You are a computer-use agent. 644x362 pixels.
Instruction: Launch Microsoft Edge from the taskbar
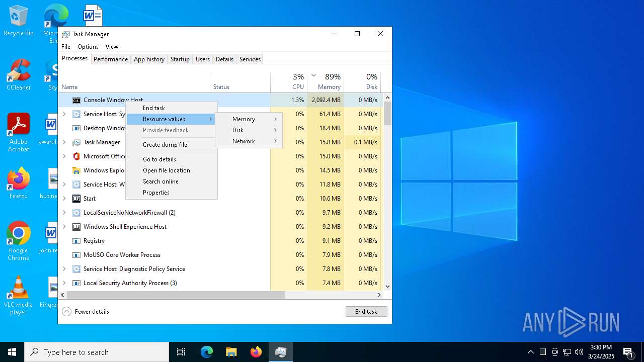pos(207,352)
